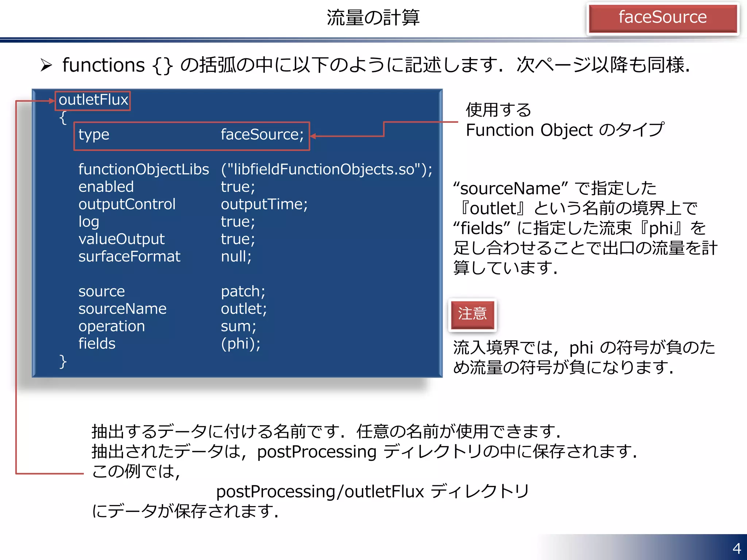Image resolution: width=747 pixels, height=560 pixels.
Task: Click the libfieldFunctionObjects.so value
Action: click(326, 170)
